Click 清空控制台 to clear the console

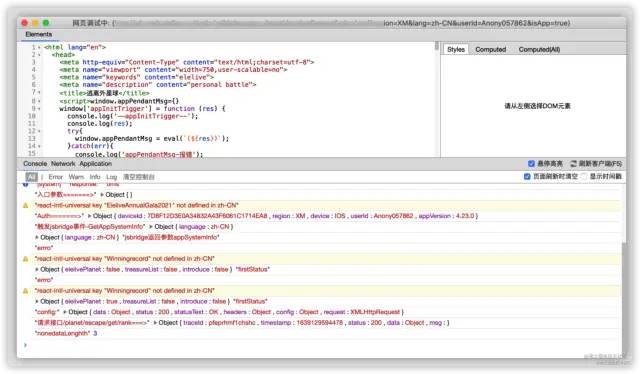pyautogui.click(x=139, y=177)
